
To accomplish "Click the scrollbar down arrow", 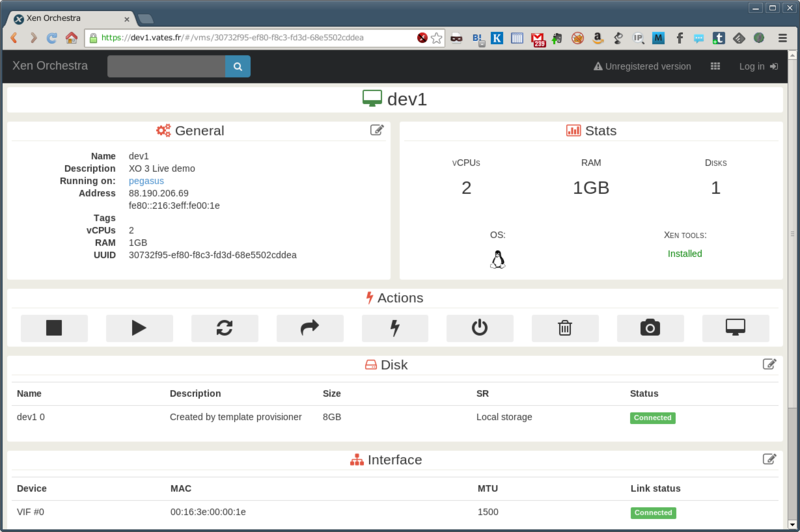I will pos(792,524).
